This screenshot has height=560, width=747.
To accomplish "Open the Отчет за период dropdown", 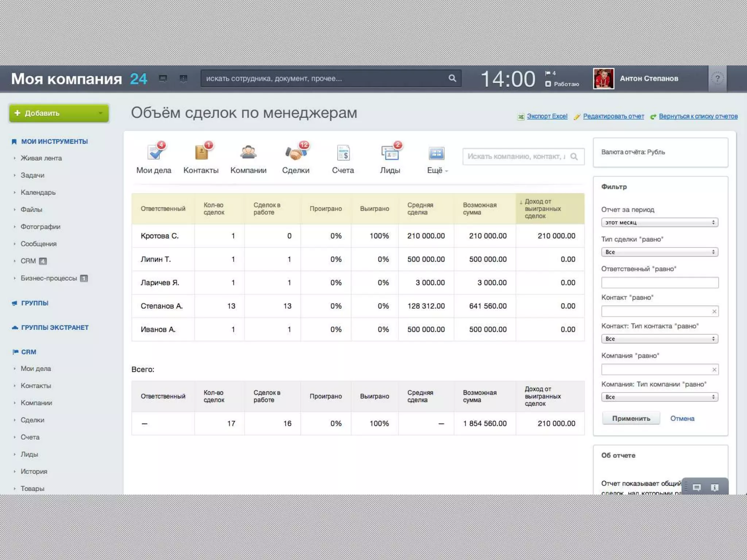I will [659, 222].
